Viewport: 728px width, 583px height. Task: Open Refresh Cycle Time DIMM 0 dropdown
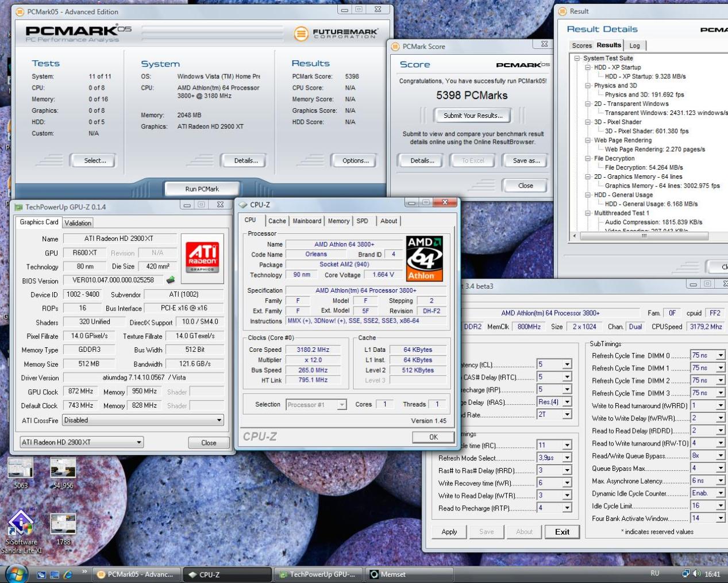click(x=721, y=355)
